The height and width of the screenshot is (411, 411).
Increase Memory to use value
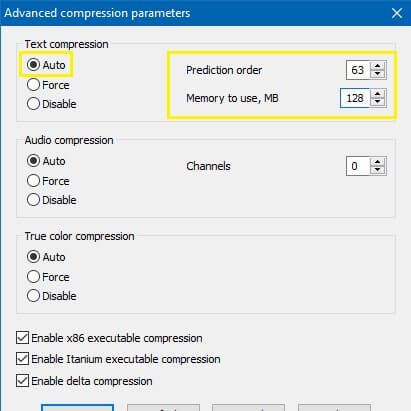pyautogui.click(x=377, y=94)
